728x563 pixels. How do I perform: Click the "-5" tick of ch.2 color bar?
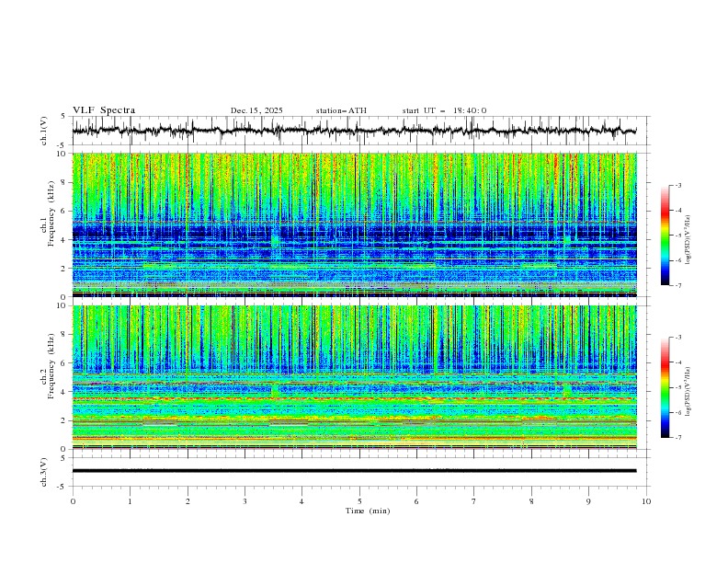pyautogui.click(x=677, y=387)
